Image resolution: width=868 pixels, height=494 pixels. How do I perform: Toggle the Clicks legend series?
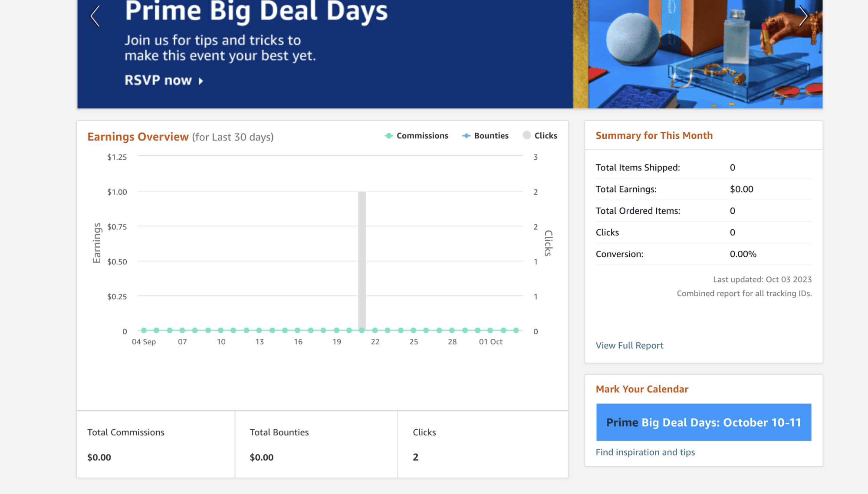(x=546, y=136)
